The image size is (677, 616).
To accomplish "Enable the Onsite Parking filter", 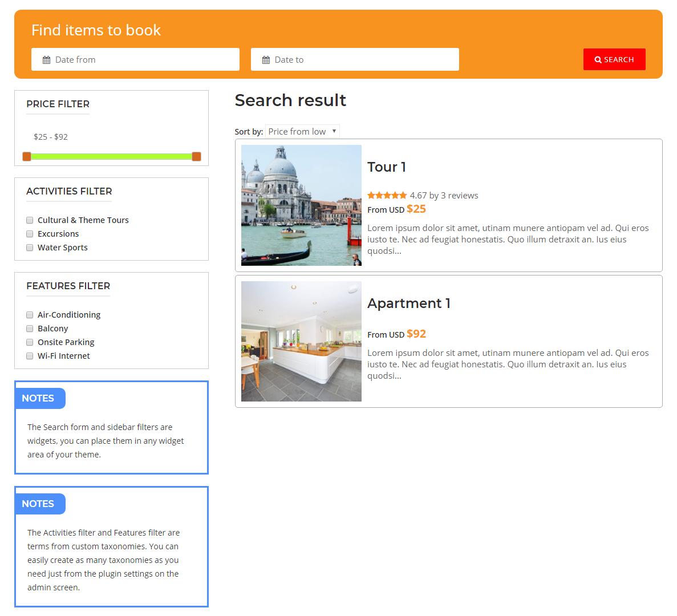I will [x=30, y=342].
